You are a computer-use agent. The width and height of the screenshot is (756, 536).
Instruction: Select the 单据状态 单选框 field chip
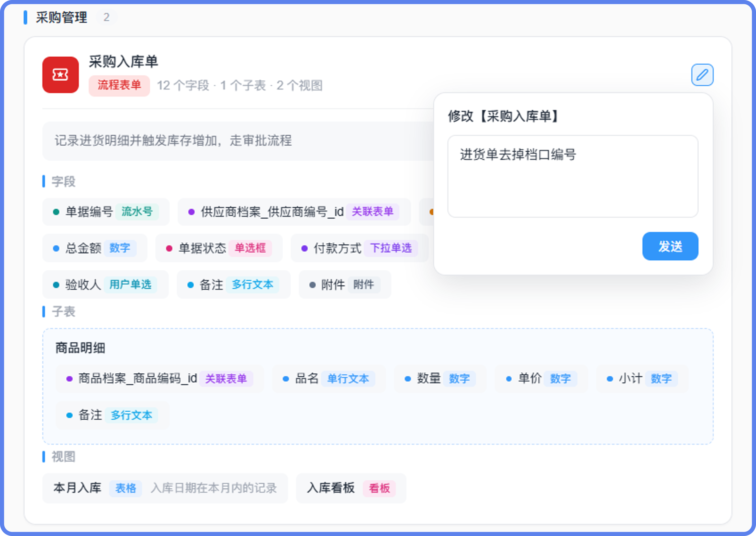click(219, 248)
